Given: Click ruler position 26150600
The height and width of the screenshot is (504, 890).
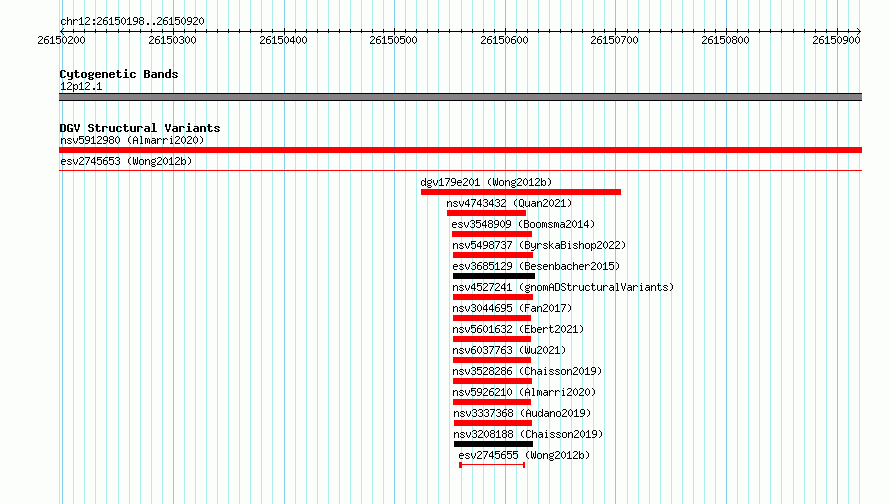Looking at the screenshot, I should [x=504, y=40].
